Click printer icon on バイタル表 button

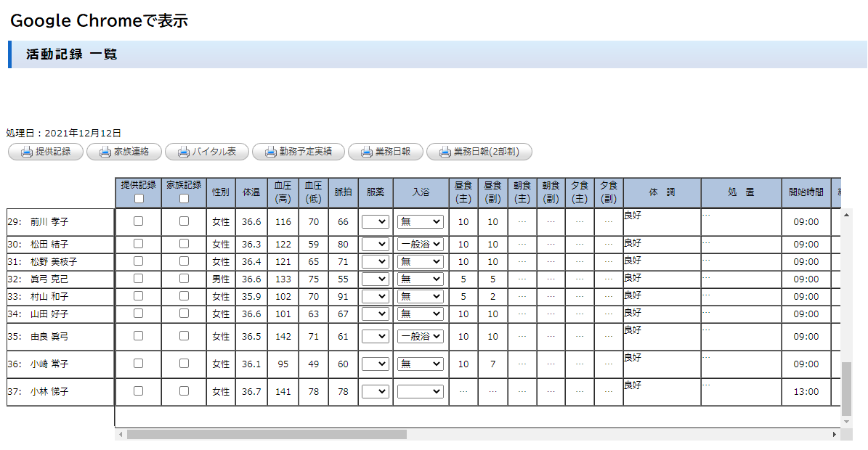click(x=184, y=152)
